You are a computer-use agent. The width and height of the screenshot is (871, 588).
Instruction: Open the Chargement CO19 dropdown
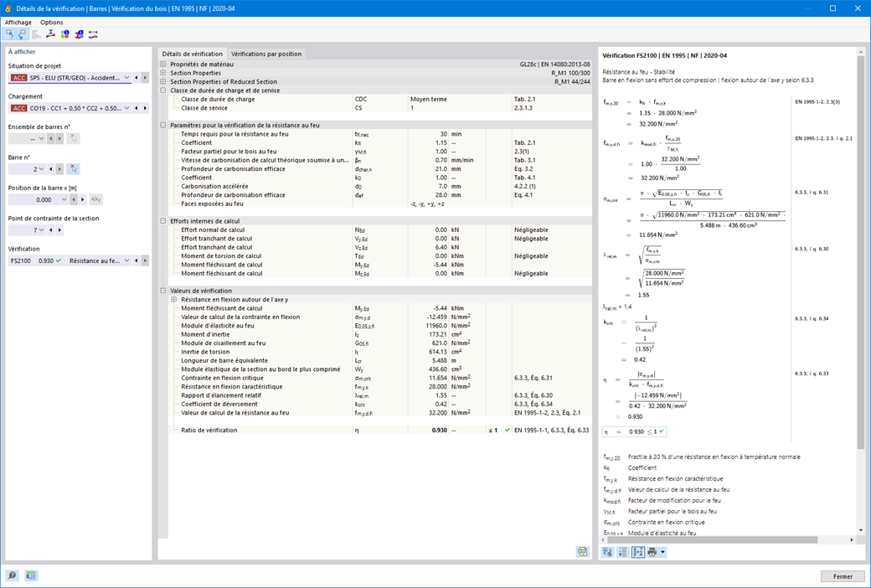click(x=126, y=108)
